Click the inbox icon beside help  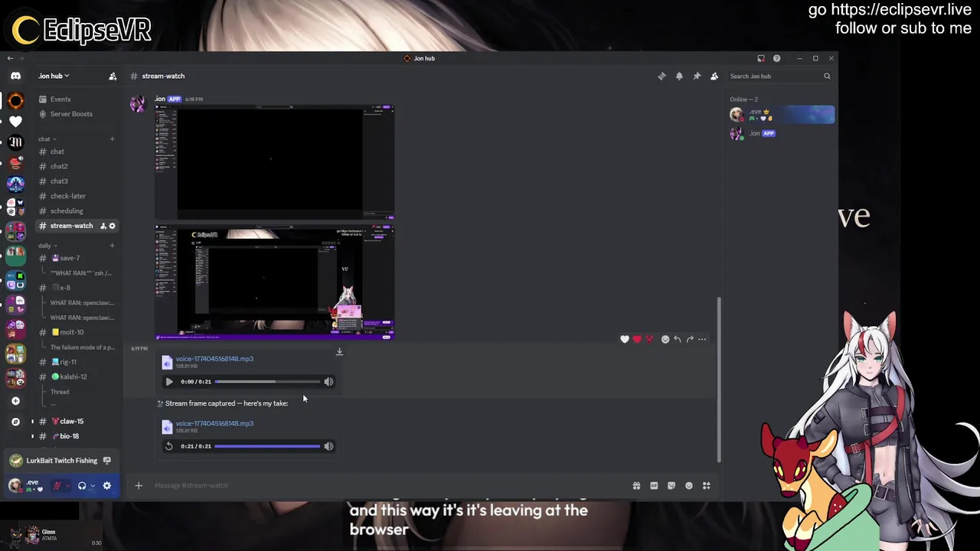click(x=761, y=58)
